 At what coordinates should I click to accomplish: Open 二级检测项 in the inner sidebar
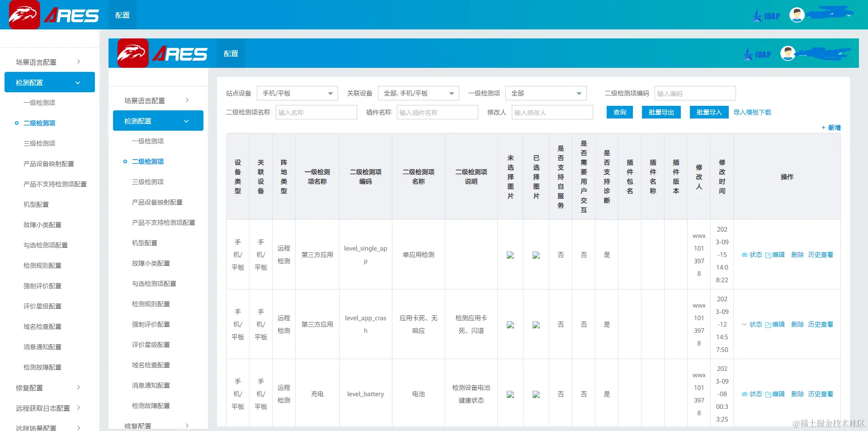(148, 161)
